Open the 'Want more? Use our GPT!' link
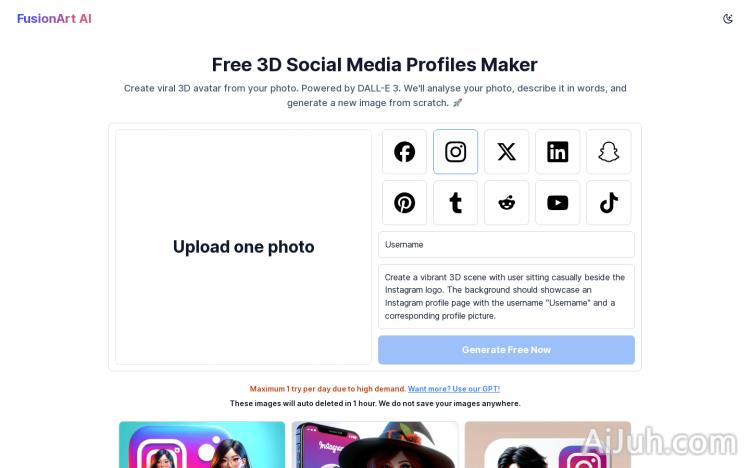Screen dimensions: 750x468 pyautogui.click(x=453, y=389)
